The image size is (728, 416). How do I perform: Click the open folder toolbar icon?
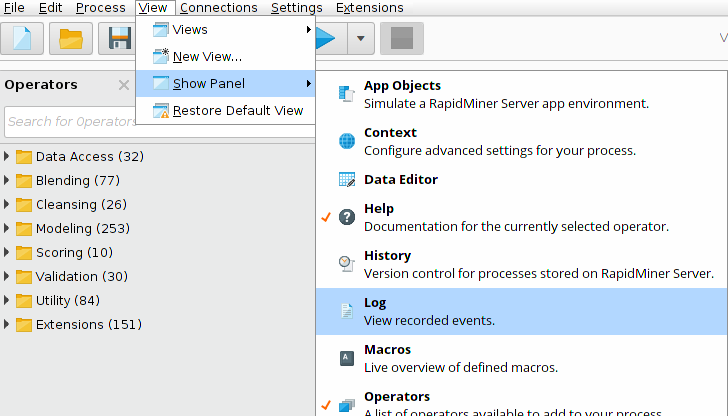pos(71,38)
